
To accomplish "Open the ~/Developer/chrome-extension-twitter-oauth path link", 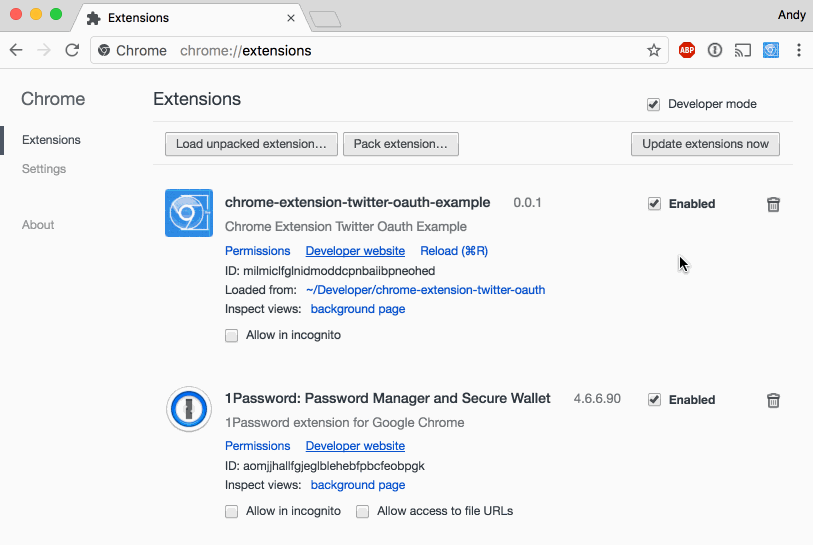I will (426, 290).
